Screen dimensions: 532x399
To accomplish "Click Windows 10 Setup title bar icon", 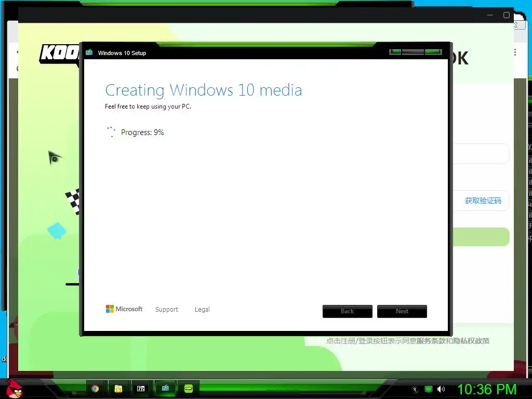I will [89, 52].
